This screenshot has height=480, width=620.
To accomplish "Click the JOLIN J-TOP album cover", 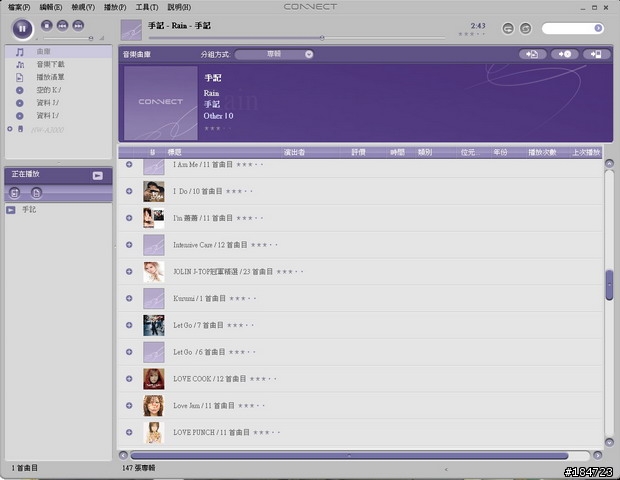I will (x=154, y=272).
